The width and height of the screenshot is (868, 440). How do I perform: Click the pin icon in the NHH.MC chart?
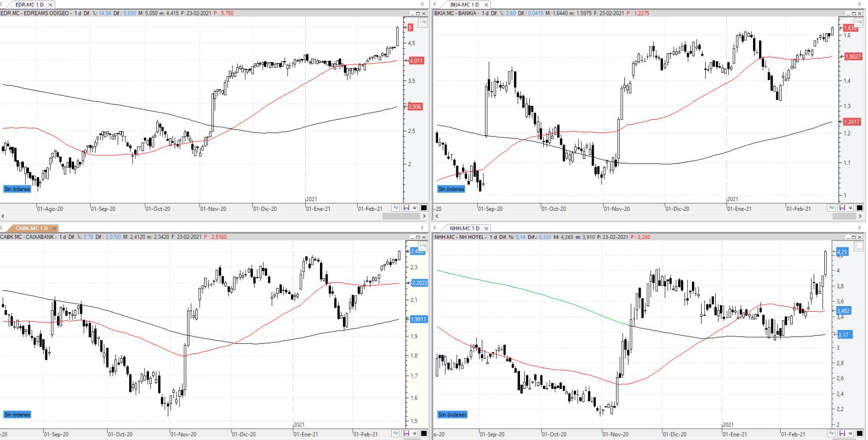pyautogui.click(x=850, y=433)
